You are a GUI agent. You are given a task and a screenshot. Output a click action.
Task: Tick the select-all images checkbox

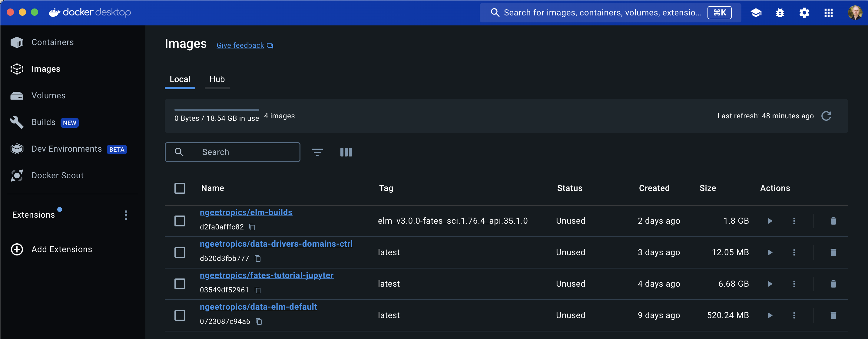tap(180, 188)
